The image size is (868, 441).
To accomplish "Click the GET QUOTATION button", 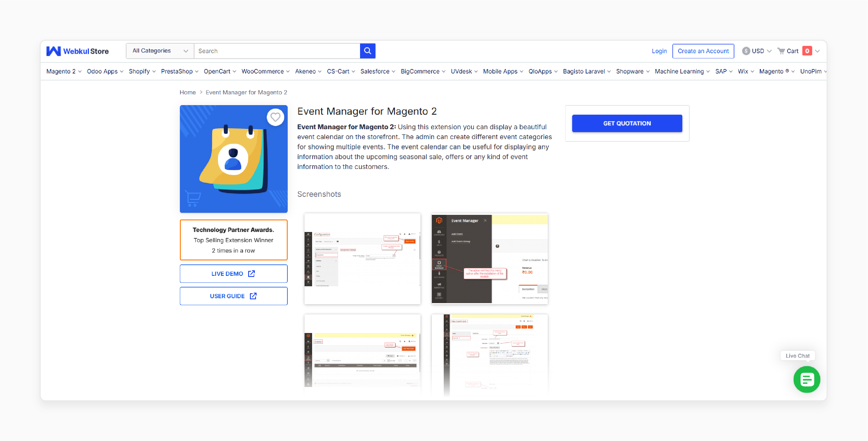I will point(627,123).
